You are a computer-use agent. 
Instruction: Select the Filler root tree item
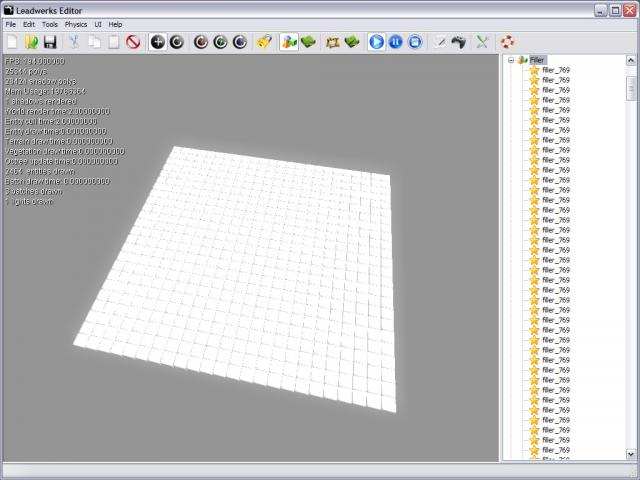[x=538, y=60]
